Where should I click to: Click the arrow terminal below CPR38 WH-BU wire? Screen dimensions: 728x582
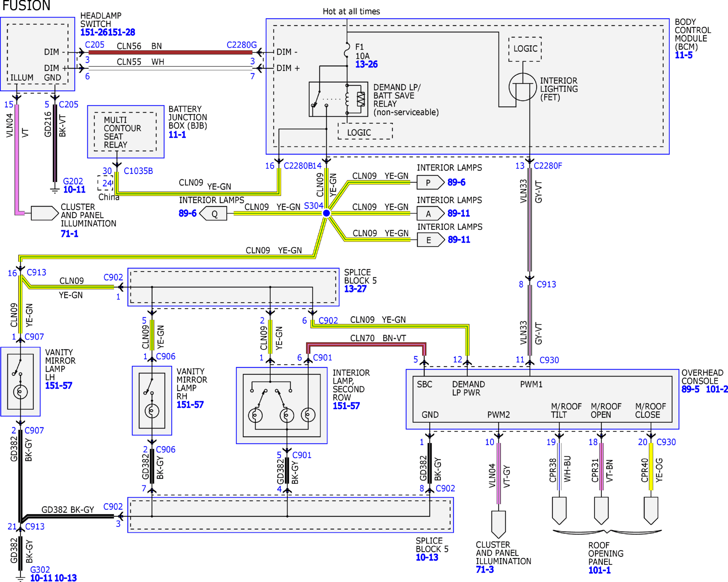[559, 511]
